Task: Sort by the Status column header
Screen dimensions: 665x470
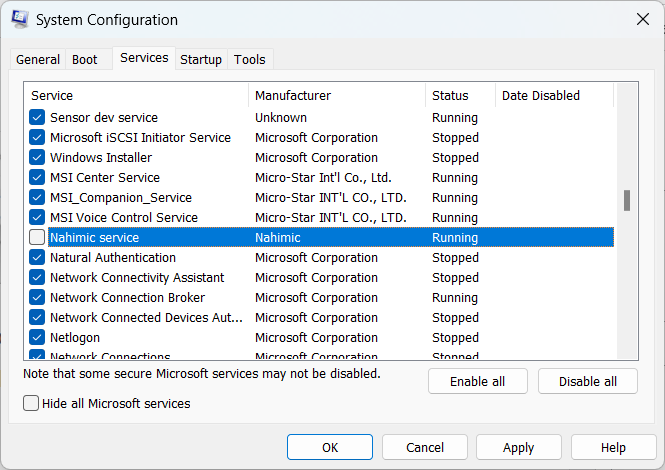Action: pyautogui.click(x=460, y=96)
